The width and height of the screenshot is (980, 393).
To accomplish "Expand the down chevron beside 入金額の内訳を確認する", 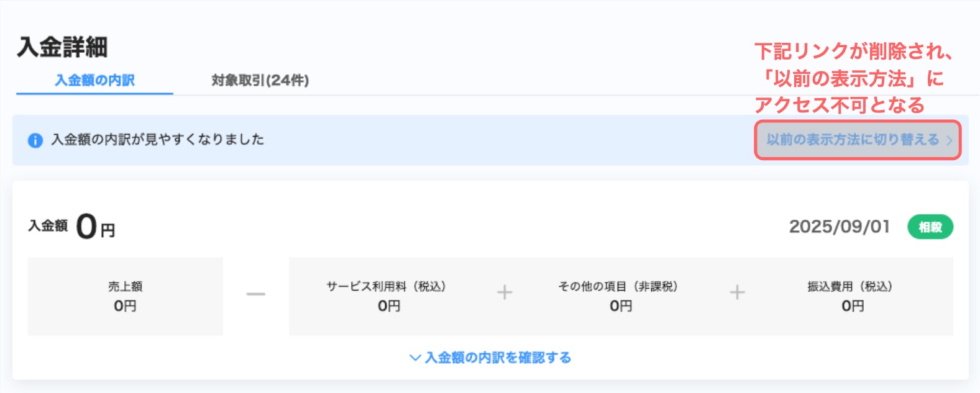I will [415, 358].
